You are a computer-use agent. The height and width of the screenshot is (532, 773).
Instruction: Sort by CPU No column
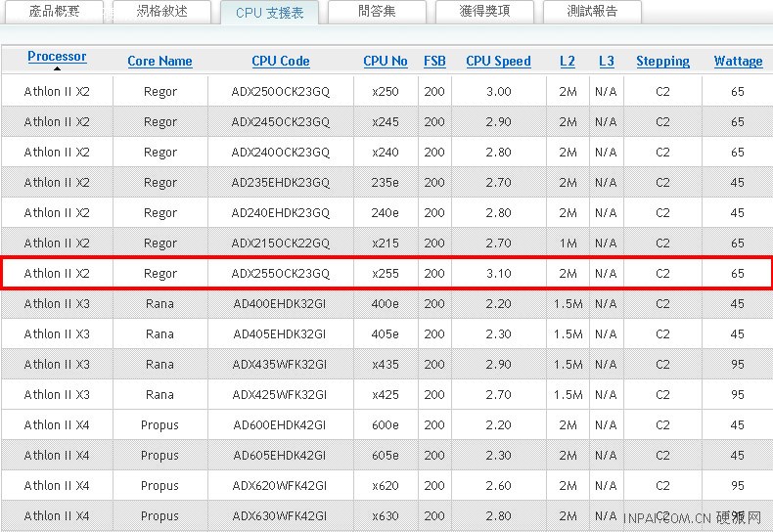click(386, 61)
